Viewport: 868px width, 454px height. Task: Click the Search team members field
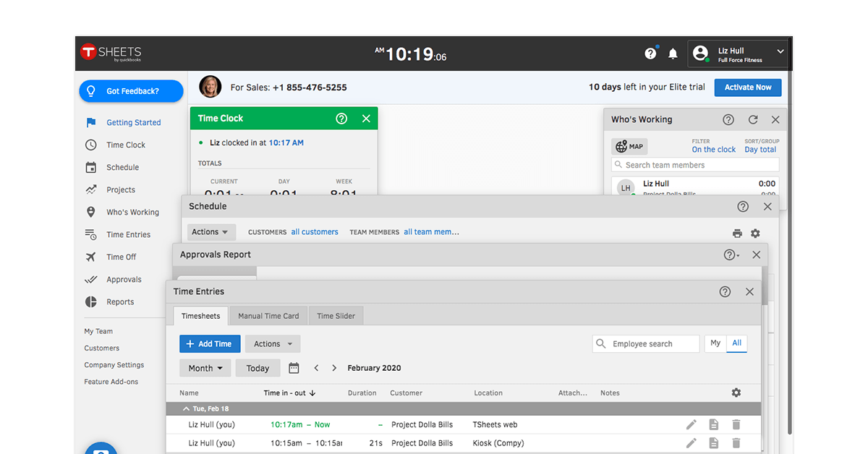695,165
